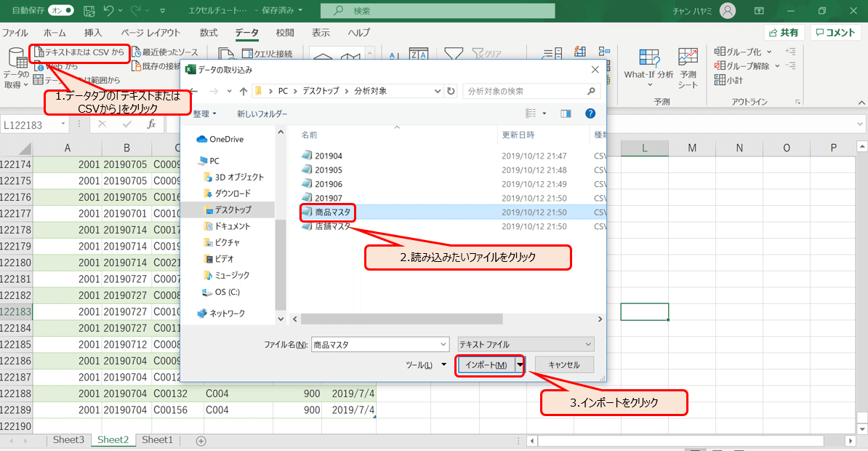Click the Excel title bar search field

438,10
